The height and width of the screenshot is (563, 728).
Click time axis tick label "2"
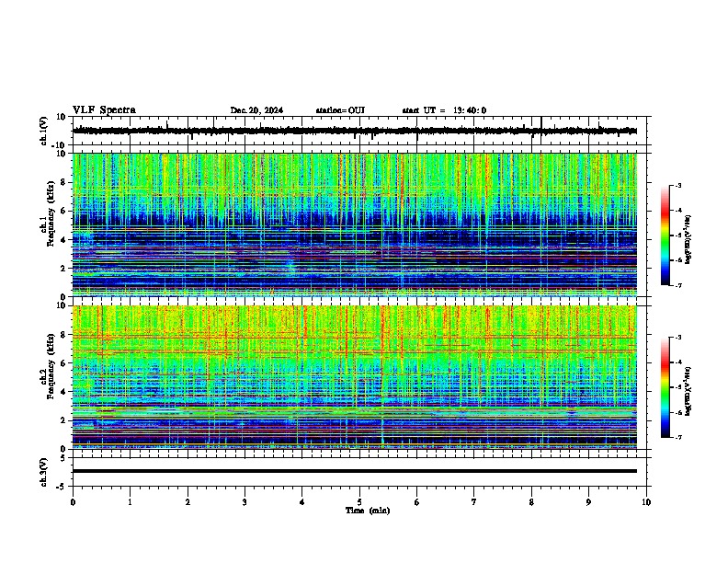pos(188,502)
